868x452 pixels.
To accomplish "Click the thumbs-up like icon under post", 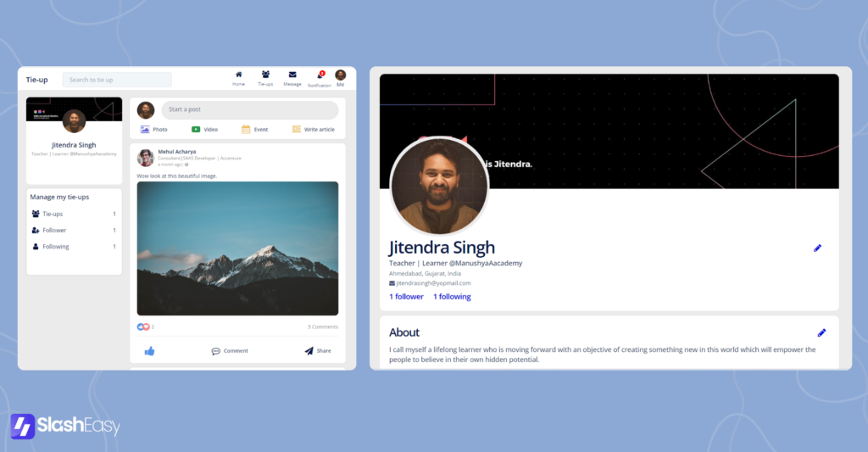I will coord(150,351).
